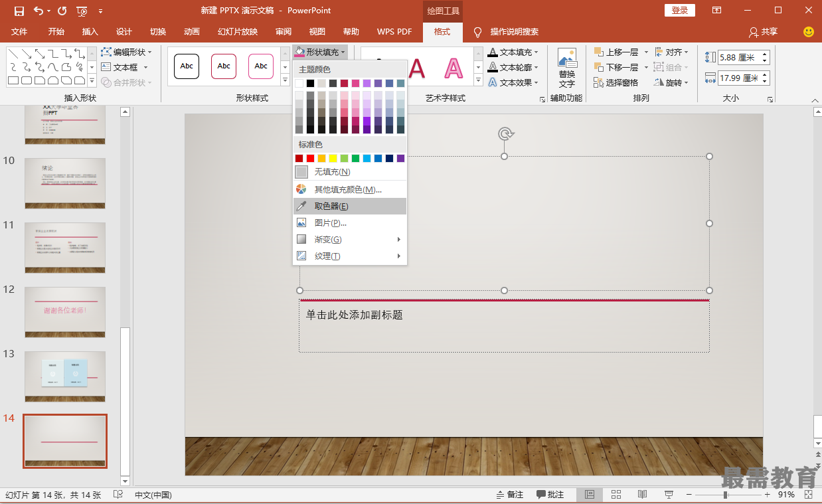Image resolution: width=822 pixels, height=504 pixels.
Task: Pick the white theme color swatch
Action: (x=299, y=84)
